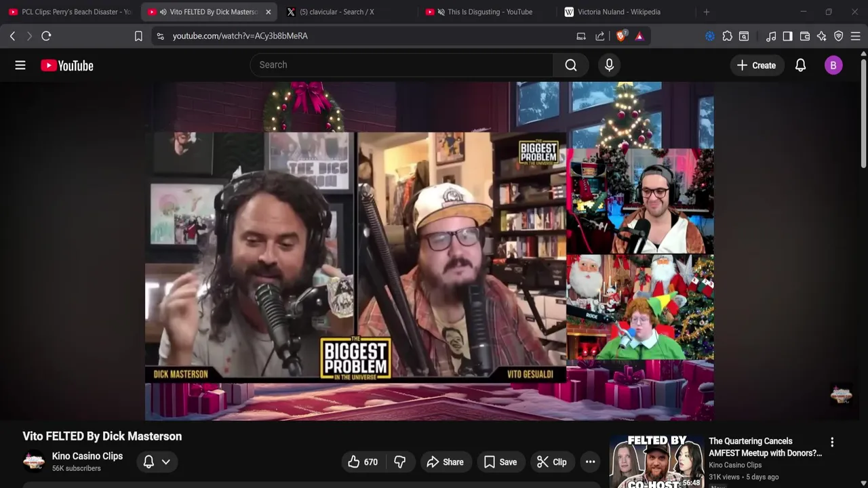Image resolution: width=868 pixels, height=488 pixels.
Task: Search with voice microphone button
Action: click(609, 65)
